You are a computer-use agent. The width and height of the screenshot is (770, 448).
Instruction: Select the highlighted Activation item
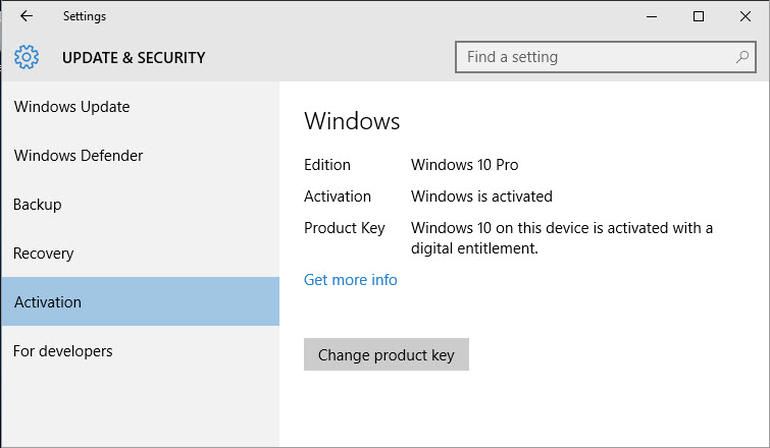140,302
